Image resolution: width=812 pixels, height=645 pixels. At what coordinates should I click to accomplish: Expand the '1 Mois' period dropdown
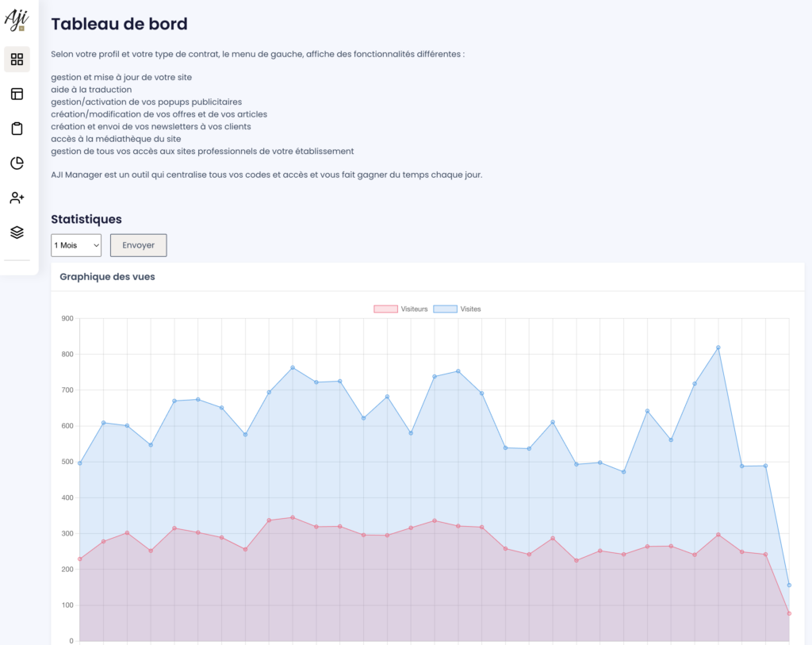click(x=76, y=245)
